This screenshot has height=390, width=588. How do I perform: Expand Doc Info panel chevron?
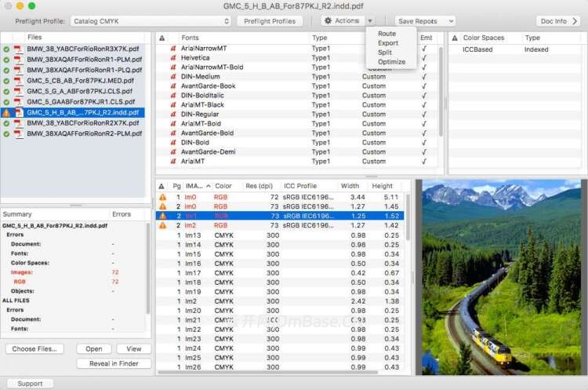(x=575, y=21)
